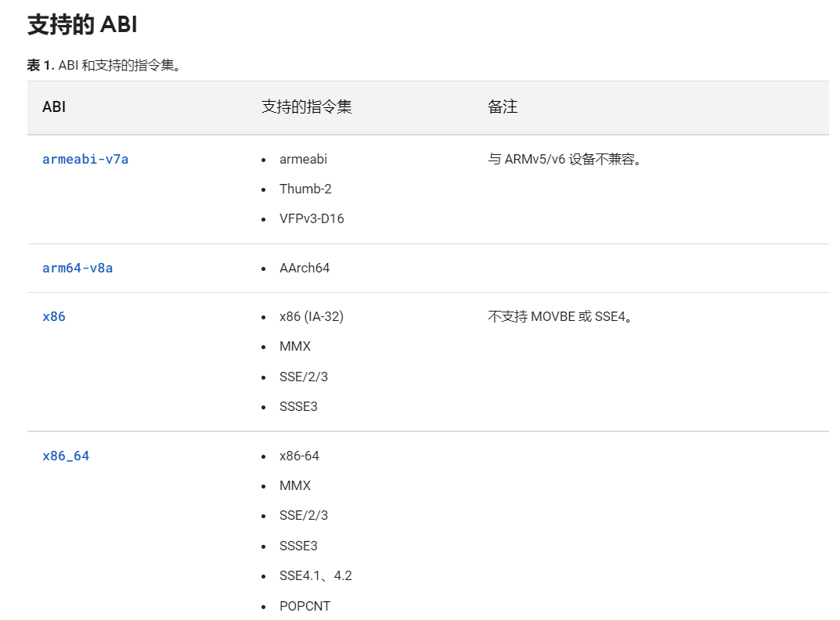Click the 支持的 ABI page heading
This screenshot has width=840, height=620.
82,24
